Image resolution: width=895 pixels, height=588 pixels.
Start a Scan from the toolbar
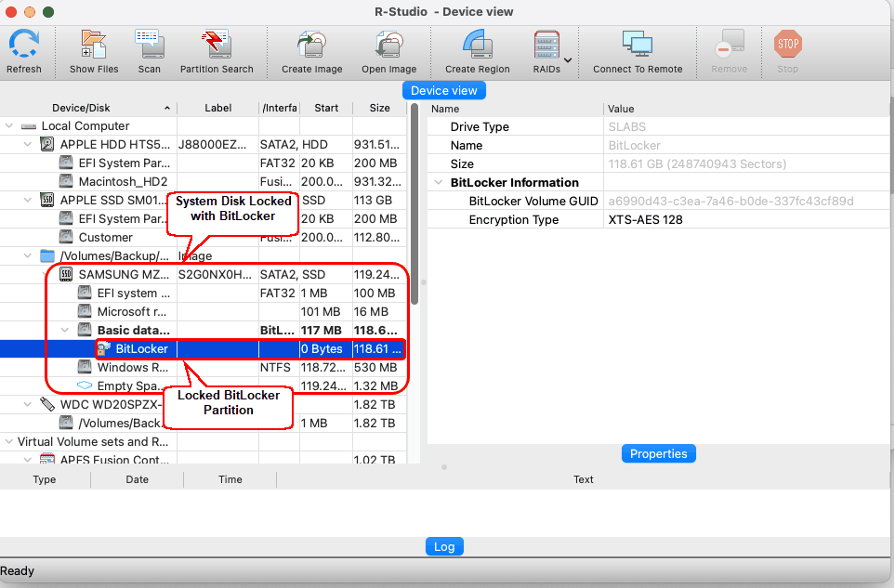150,45
